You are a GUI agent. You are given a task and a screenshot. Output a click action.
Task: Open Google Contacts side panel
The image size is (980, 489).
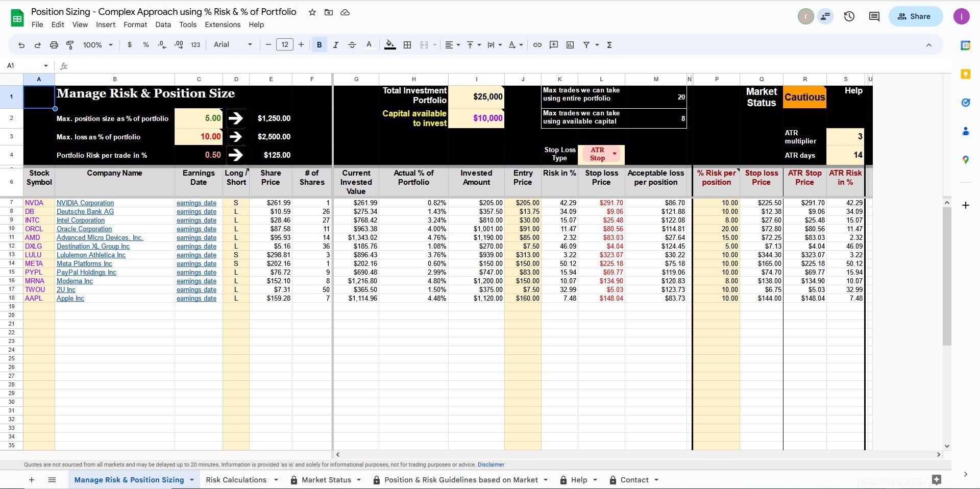(966, 131)
